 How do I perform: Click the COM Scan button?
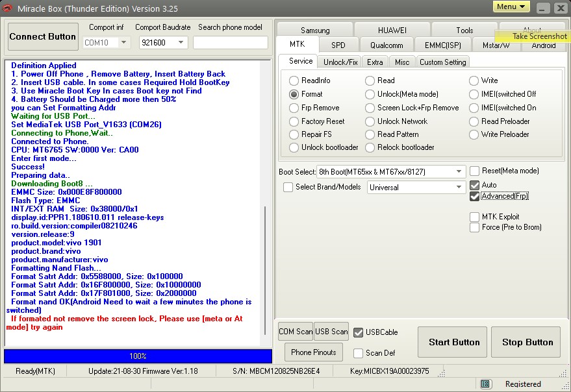(x=296, y=331)
